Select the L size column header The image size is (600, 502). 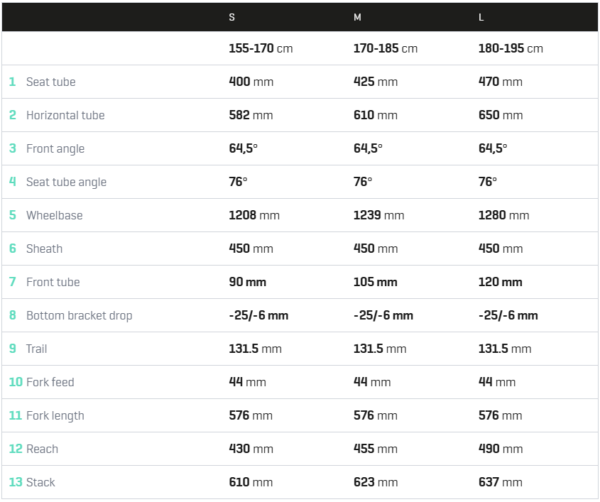tap(481, 17)
